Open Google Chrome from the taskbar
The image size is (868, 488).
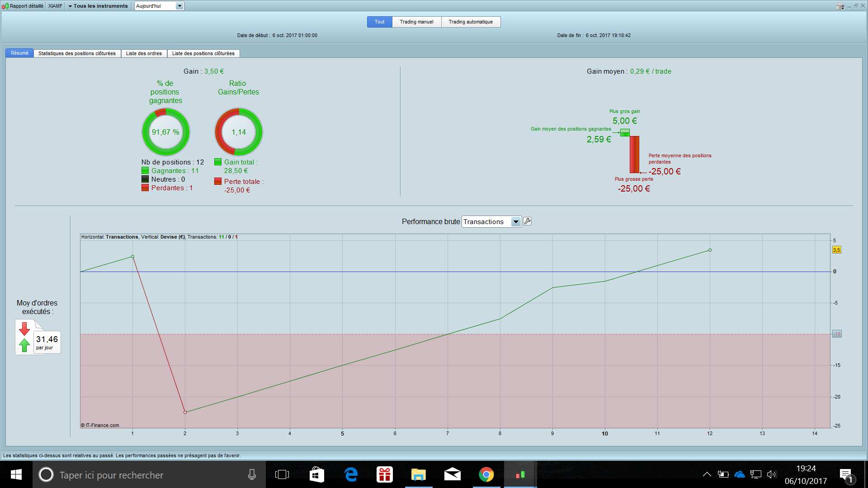click(x=486, y=474)
